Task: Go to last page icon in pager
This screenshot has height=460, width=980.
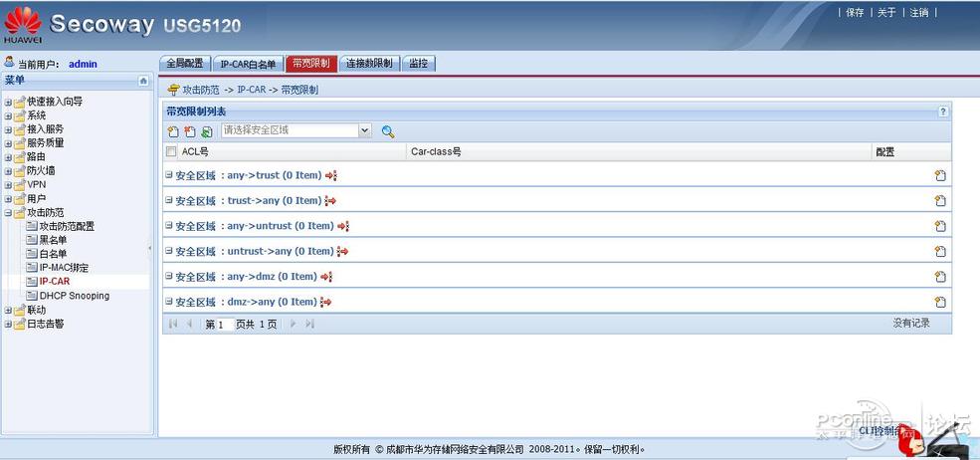Action: pos(309,324)
